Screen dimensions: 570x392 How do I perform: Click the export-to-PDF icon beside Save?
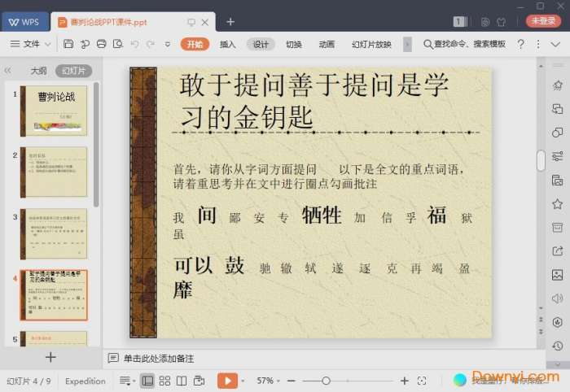click(x=85, y=44)
